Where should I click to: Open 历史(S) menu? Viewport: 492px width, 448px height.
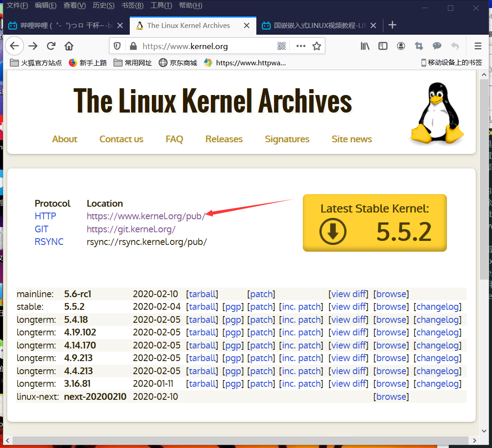click(x=104, y=5)
